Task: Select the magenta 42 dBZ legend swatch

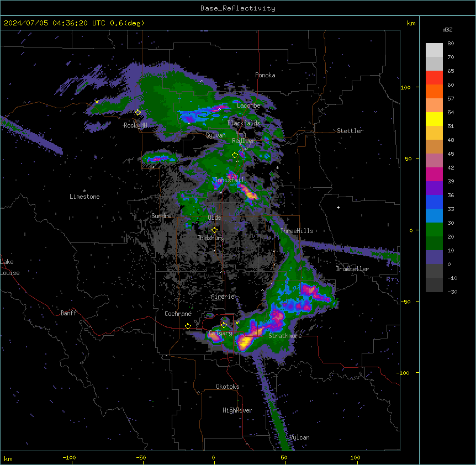Action: click(x=434, y=174)
